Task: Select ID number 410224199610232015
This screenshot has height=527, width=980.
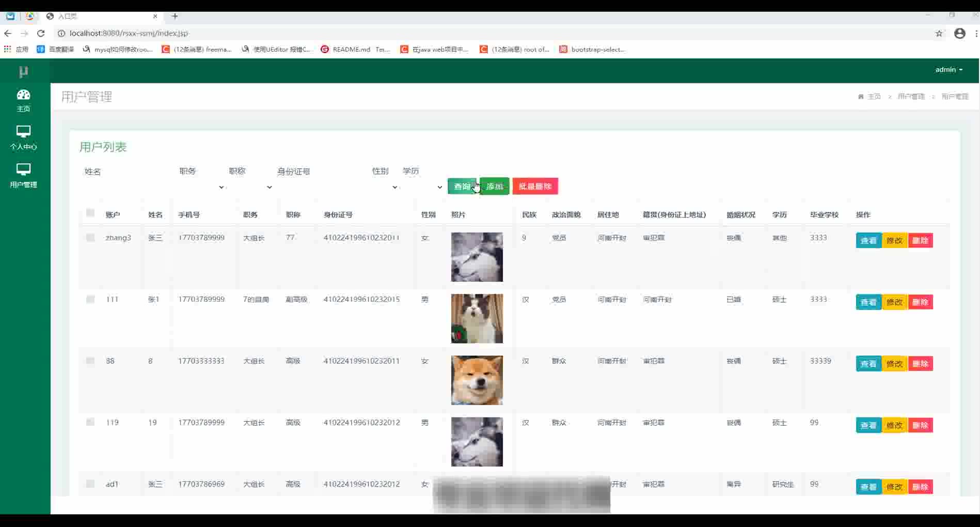Action: click(x=361, y=299)
